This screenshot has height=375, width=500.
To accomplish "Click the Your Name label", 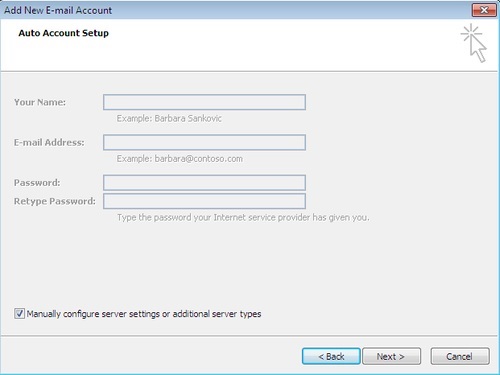I will [40, 102].
